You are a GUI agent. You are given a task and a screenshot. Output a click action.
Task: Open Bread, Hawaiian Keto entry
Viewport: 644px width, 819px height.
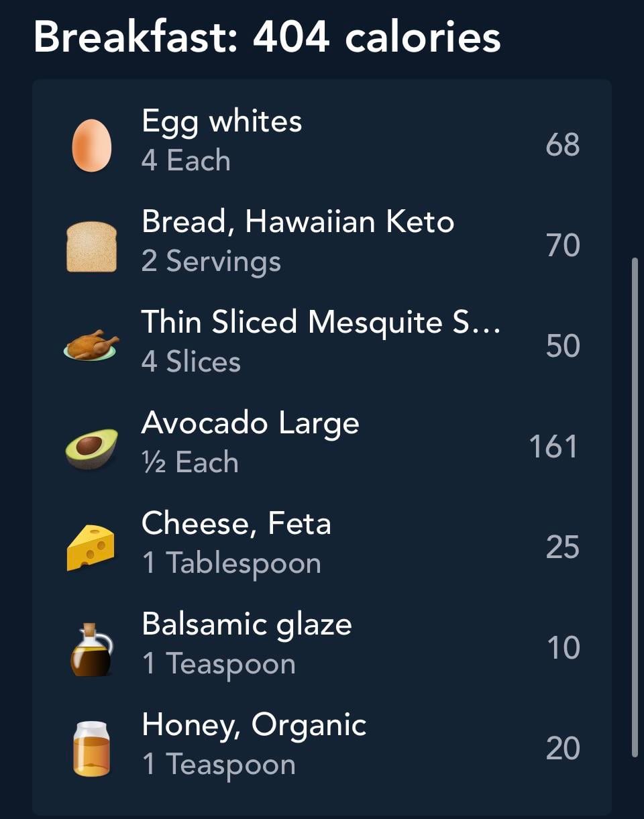pyautogui.click(x=298, y=222)
